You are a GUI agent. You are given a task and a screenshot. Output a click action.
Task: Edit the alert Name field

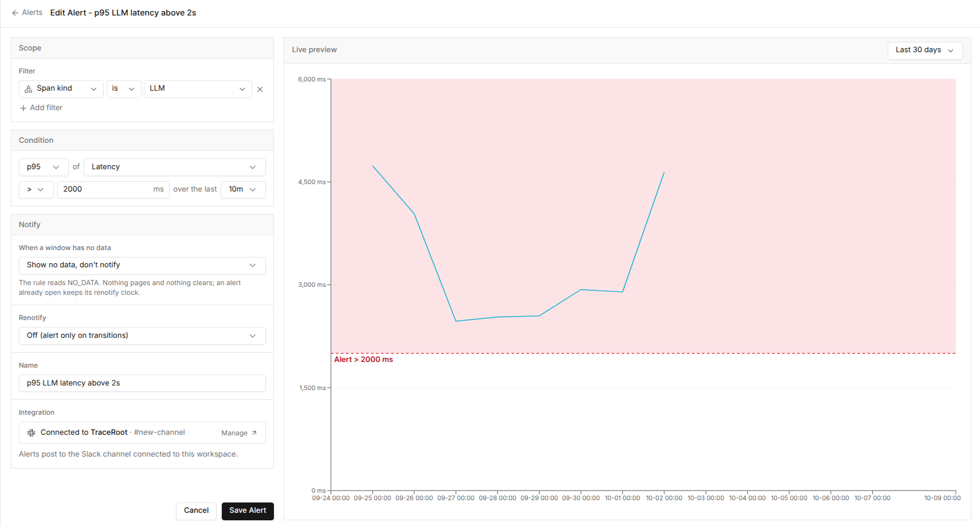[x=142, y=383]
